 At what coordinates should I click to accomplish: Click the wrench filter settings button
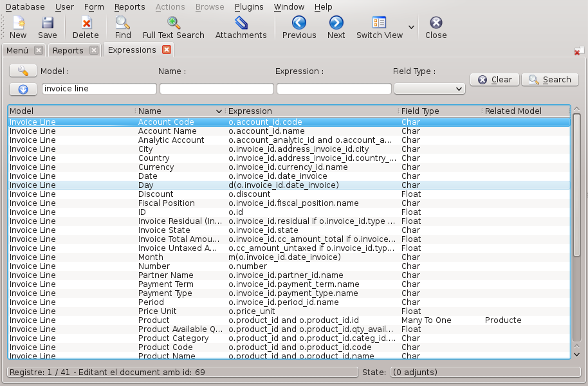coord(23,71)
